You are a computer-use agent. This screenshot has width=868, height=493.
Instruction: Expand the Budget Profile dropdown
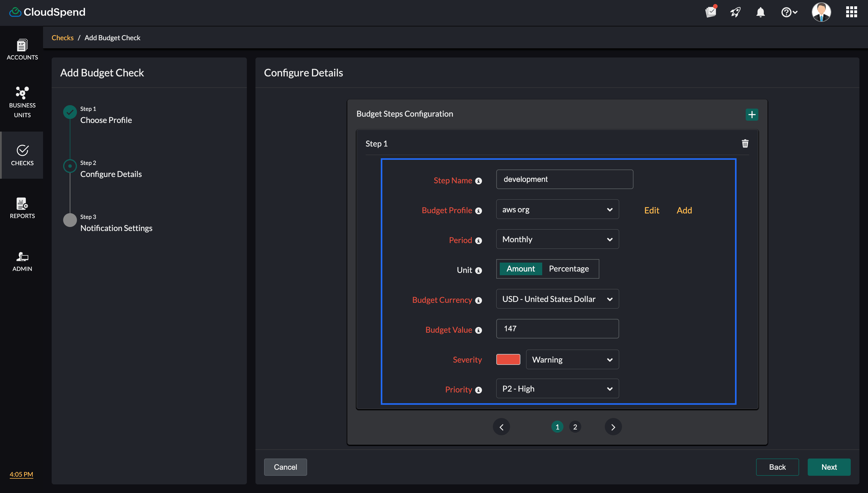pos(557,210)
